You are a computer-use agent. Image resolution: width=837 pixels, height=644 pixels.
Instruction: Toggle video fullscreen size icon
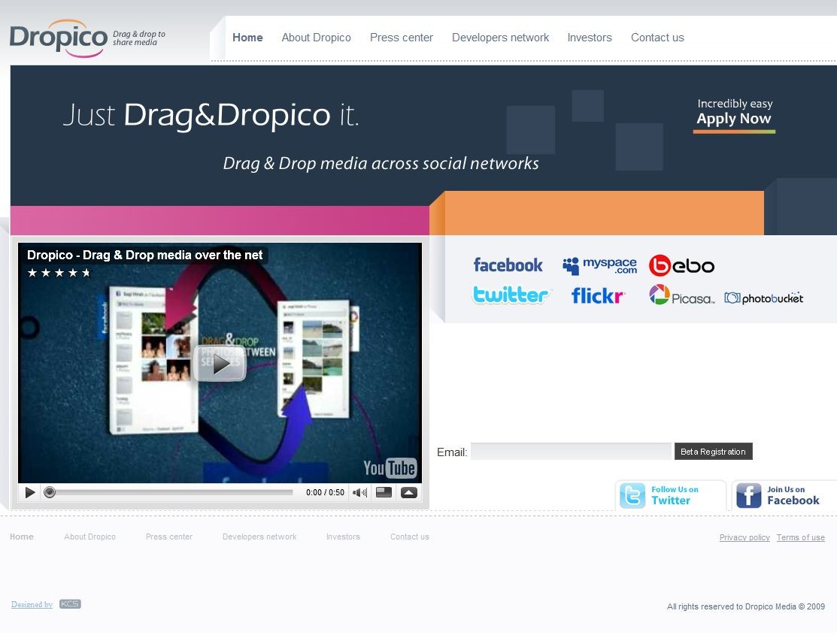384,492
